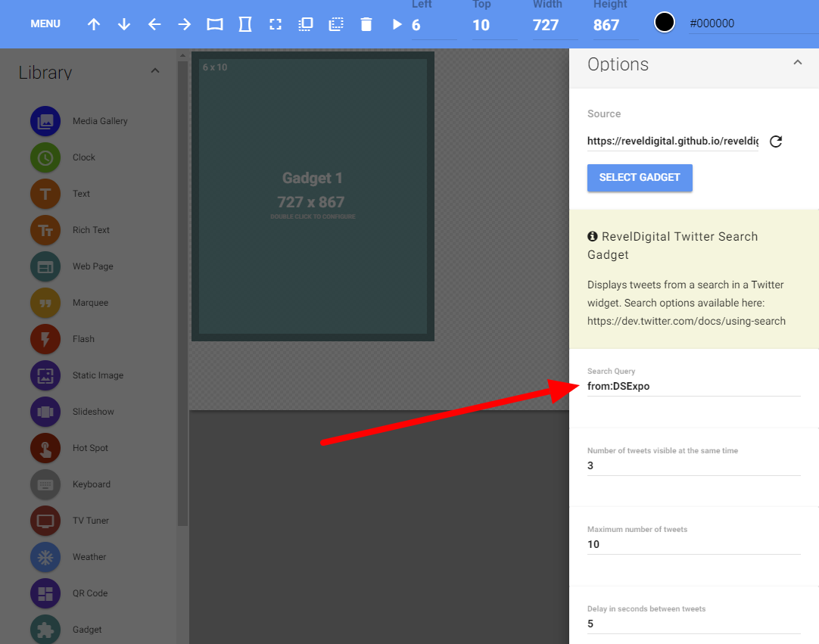The width and height of the screenshot is (819, 644).
Task: Click the "Media Gallery" label
Action: click(100, 121)
